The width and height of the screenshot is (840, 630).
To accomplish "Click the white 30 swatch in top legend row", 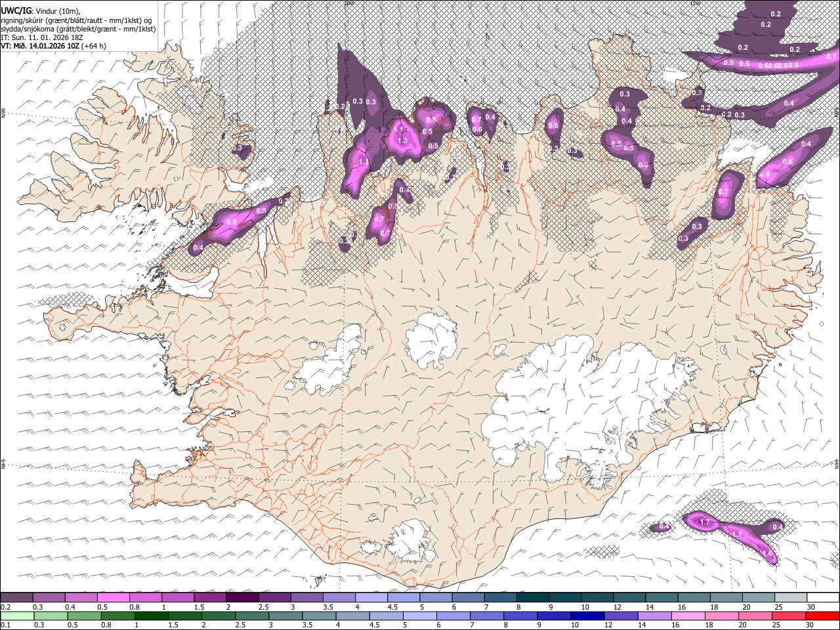I will (822, 598).
